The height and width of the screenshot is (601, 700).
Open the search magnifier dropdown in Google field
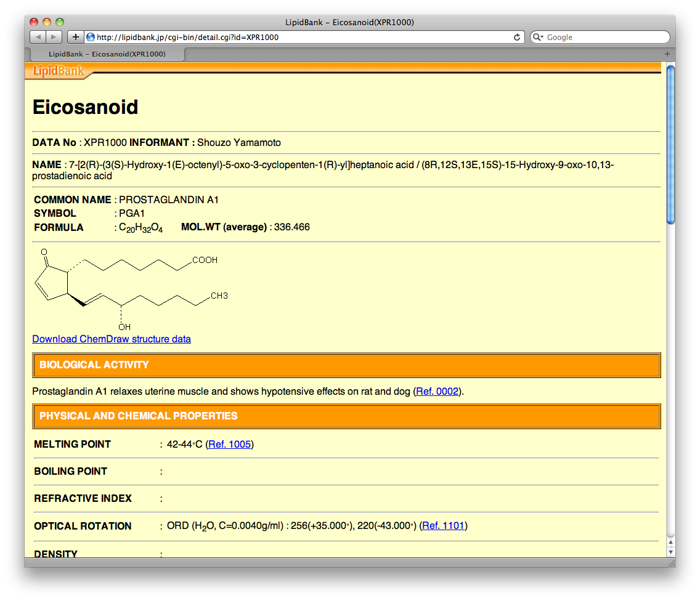click(x=538, y=37)
